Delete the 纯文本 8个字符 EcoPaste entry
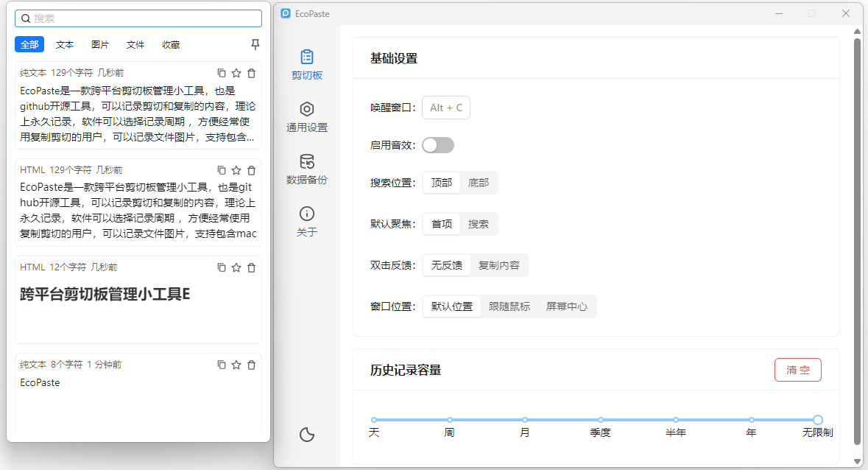The width and height of the screenshot is (868, 470). [251, 365]
